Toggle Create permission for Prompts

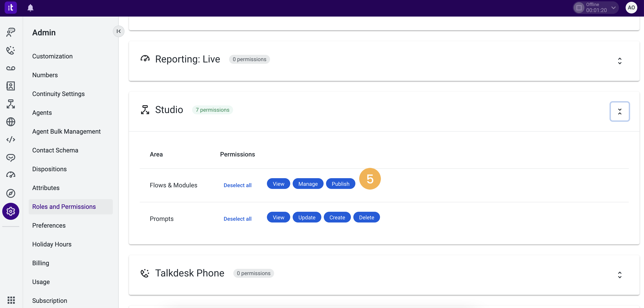click(x=337, y=217)
